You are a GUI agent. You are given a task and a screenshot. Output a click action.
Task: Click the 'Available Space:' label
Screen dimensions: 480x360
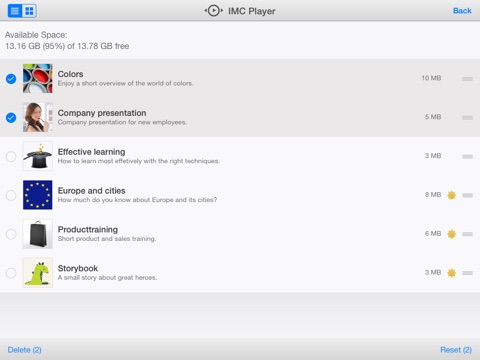pos(36,35)
